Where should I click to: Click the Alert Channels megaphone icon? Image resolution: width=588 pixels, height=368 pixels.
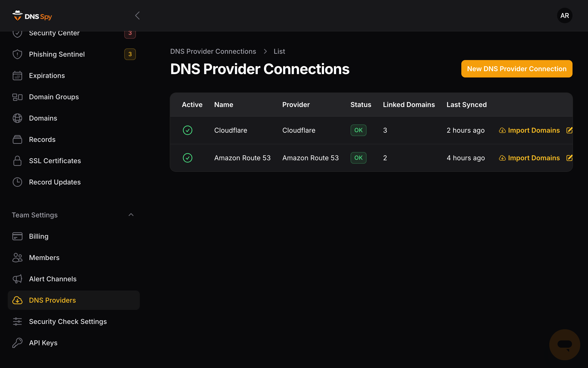coord(17,279)
